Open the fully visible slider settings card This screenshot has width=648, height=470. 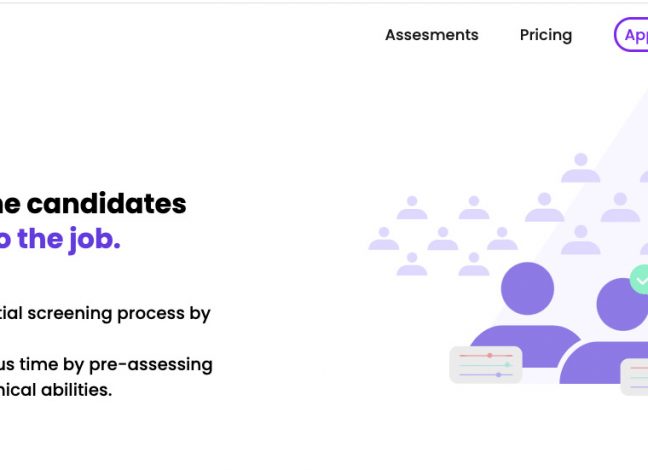486,365
